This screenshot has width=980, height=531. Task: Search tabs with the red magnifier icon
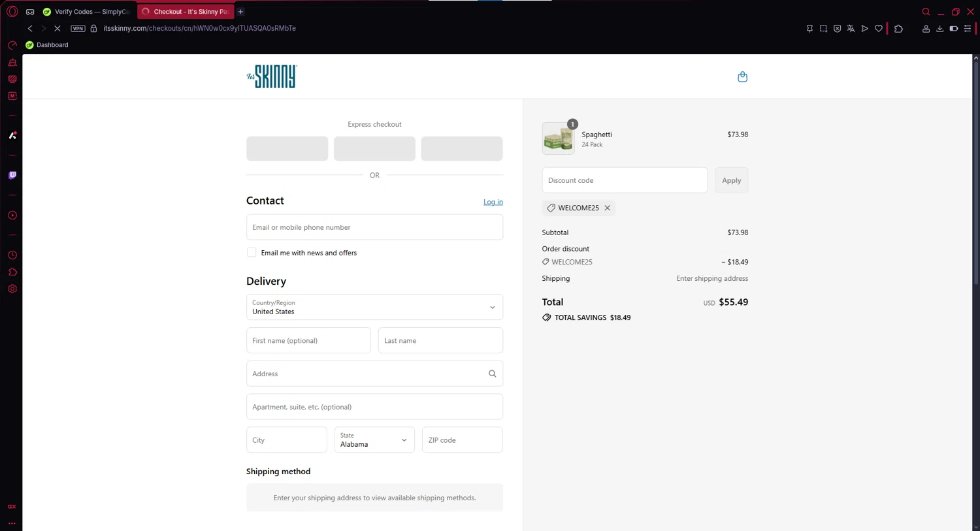926,12
